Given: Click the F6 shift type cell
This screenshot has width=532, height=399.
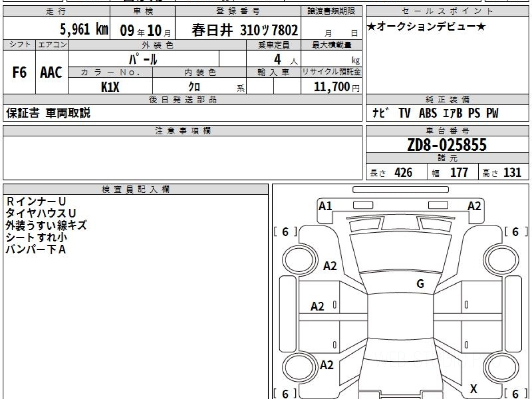Looking at the screenshot, I should click(x=19, y=73).
